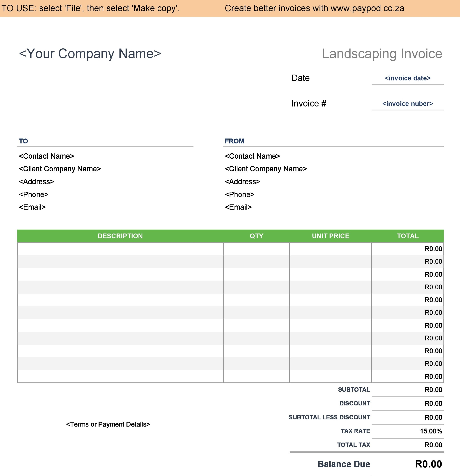460x476 pixels.
Task: Select the <invoice nuber> field
Action: (407, 104)
